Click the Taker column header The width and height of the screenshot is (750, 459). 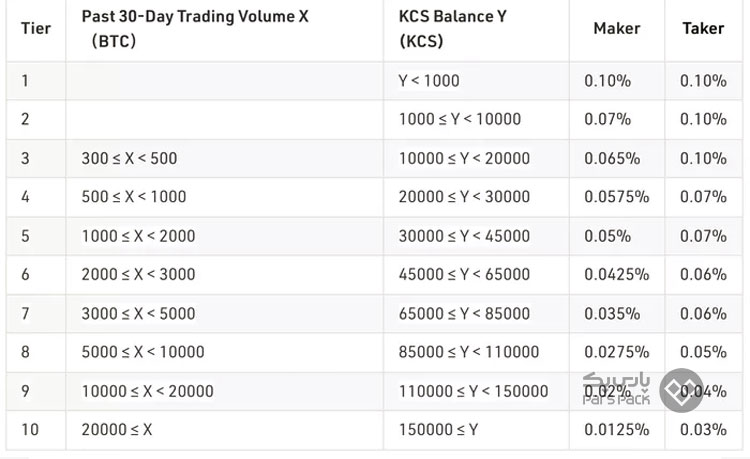point(703,28)
